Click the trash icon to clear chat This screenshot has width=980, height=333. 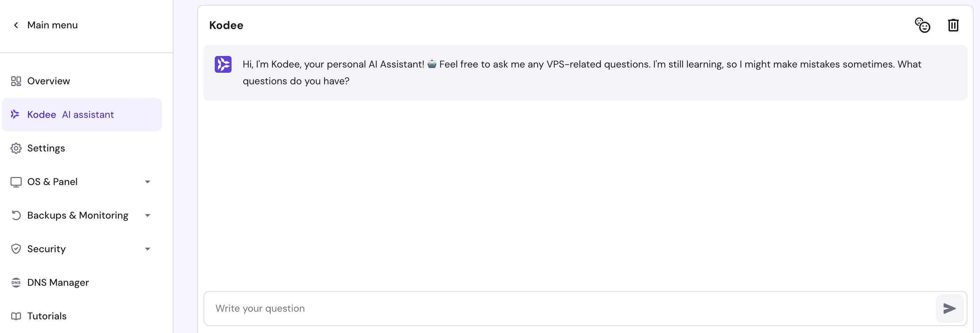pyautogui.click(x=953, y=26)
